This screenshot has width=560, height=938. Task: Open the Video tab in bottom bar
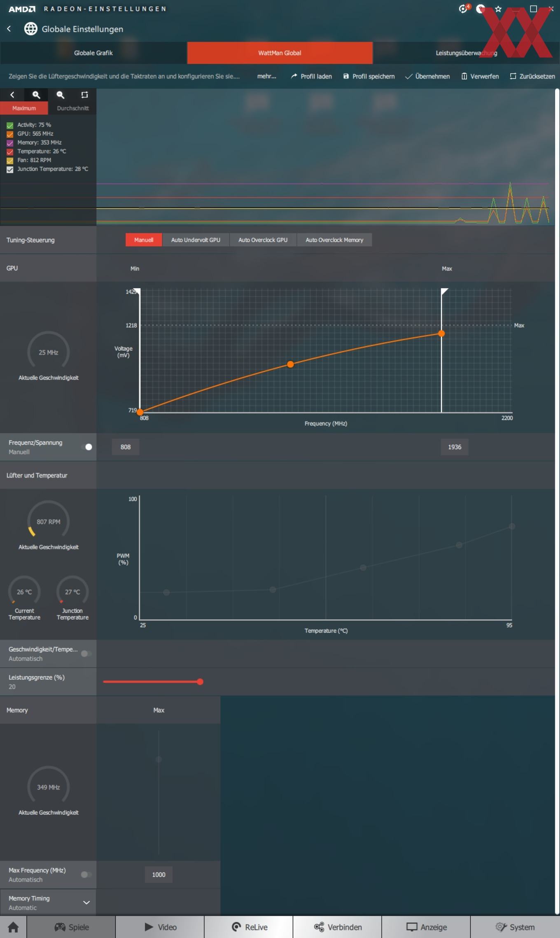pos(160,927)
